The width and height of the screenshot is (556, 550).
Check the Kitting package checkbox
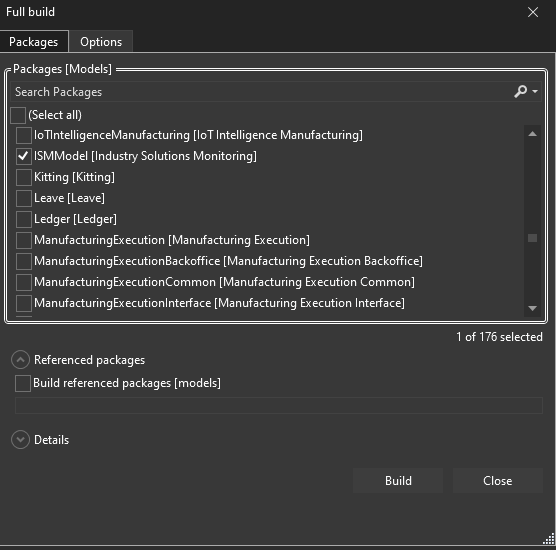coord(24,177)
